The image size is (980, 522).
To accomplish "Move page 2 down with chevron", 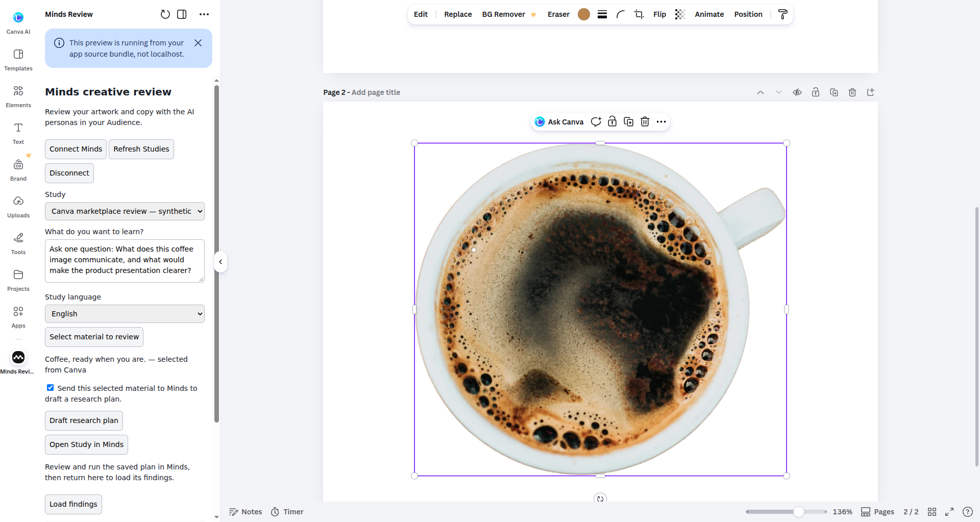I will [779, 92].
